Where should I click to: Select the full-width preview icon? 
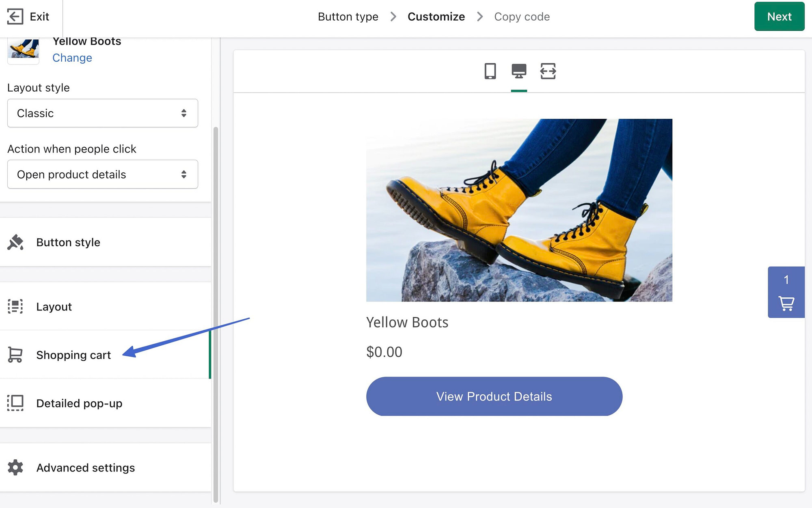(548, 71)
